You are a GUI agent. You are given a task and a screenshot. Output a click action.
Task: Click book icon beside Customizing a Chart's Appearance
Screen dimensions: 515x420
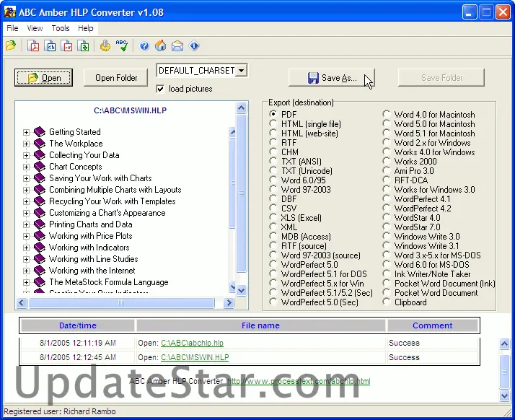coord(40,213)
